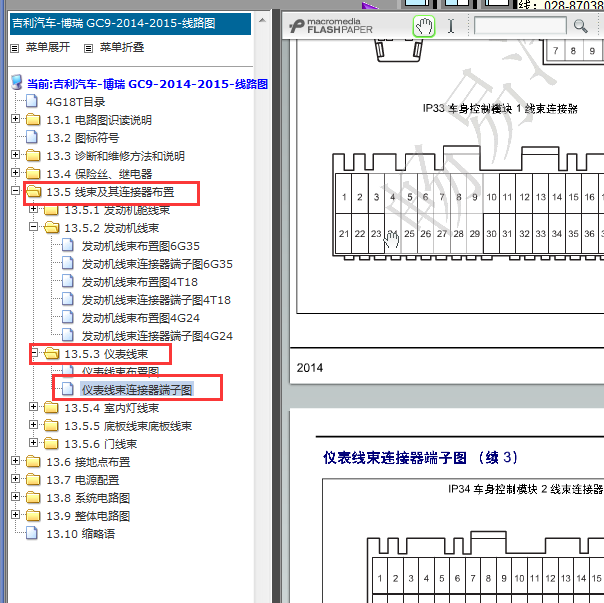Open 发动机线束连接器端子图4T18
604x603 pixels.
coord(156,300)
